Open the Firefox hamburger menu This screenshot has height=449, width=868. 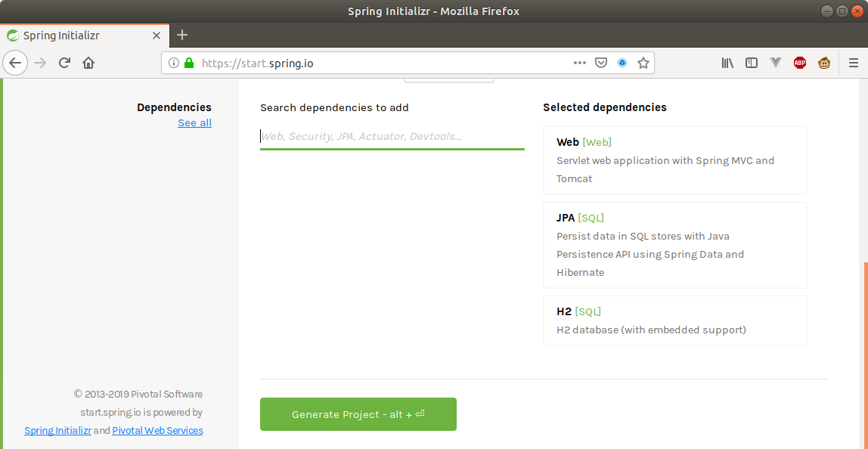click(x=853, y=63)
